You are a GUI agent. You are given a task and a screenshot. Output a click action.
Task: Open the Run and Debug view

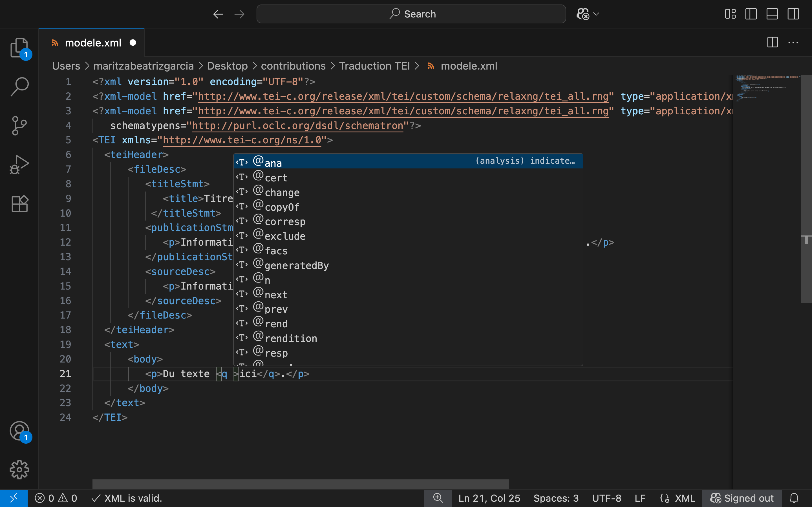pos(19,164)
